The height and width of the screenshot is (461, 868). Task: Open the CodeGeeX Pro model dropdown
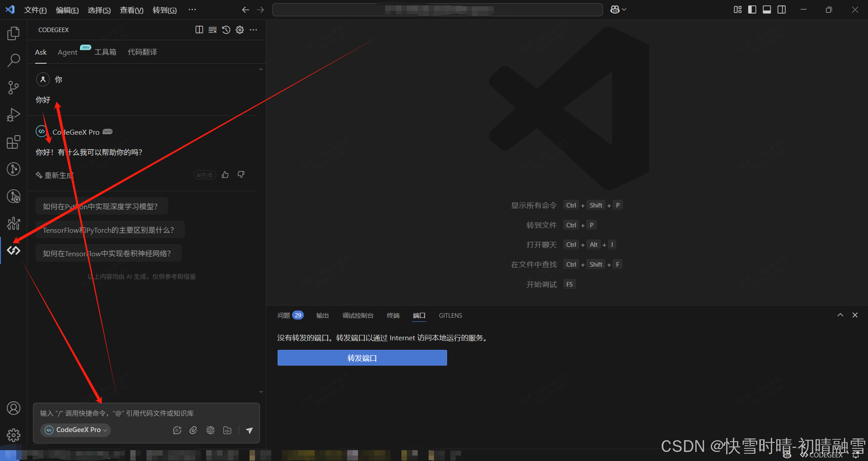[x=75, y=430]
